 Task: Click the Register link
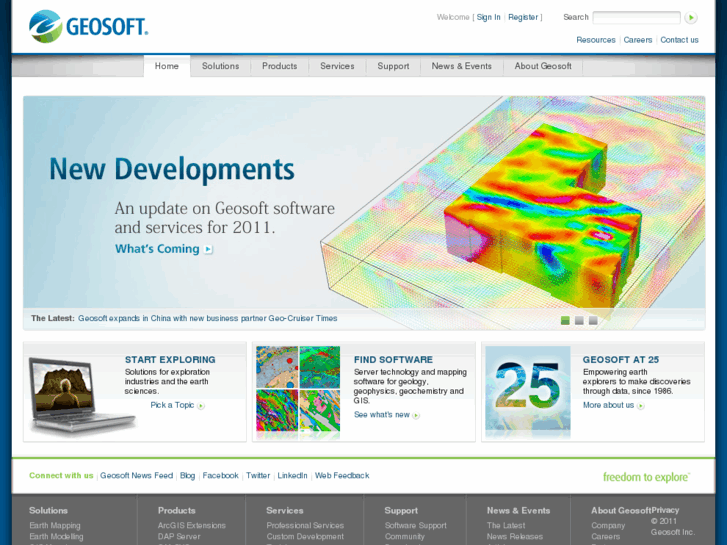coord(523,17)
